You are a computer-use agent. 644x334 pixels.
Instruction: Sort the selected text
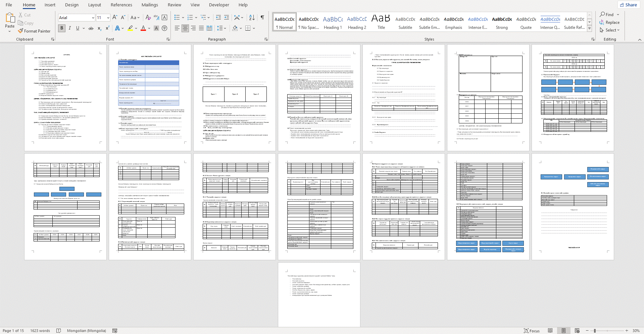coord(252,17)
